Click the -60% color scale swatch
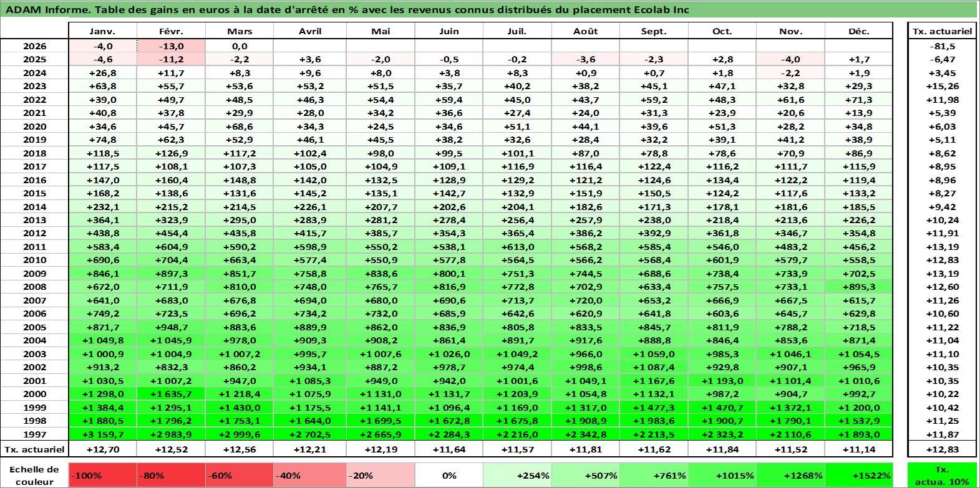The height and width of the screenshot is (488, 980). coord(240,476)
